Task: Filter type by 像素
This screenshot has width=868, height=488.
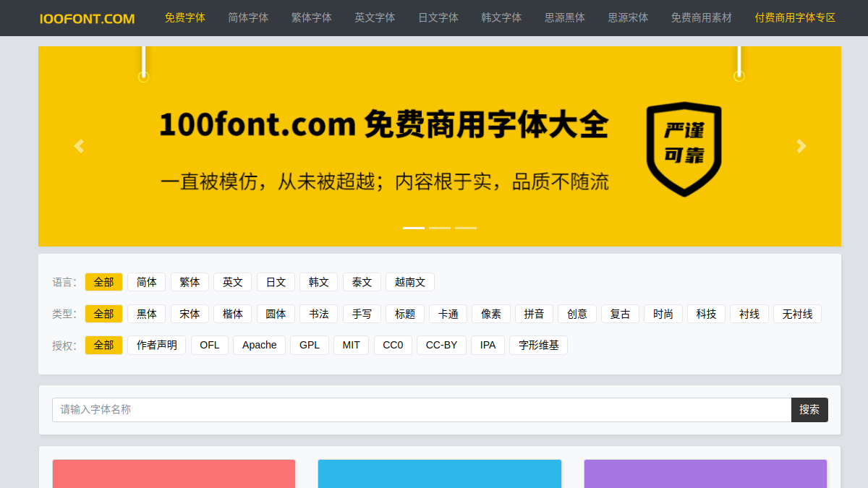Action: pos(491,314)
